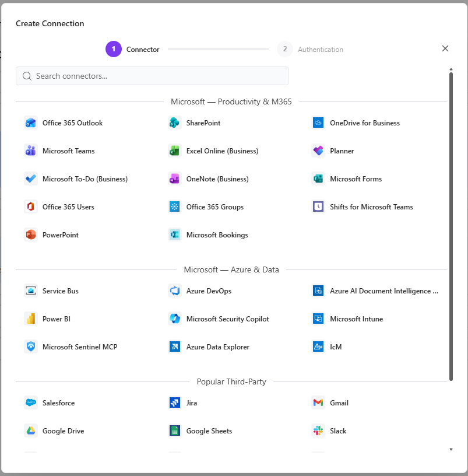Select the Google Sheets icon
Image resolution: width=468 pixels, height=476 pixels.
(x=175, y=430)
